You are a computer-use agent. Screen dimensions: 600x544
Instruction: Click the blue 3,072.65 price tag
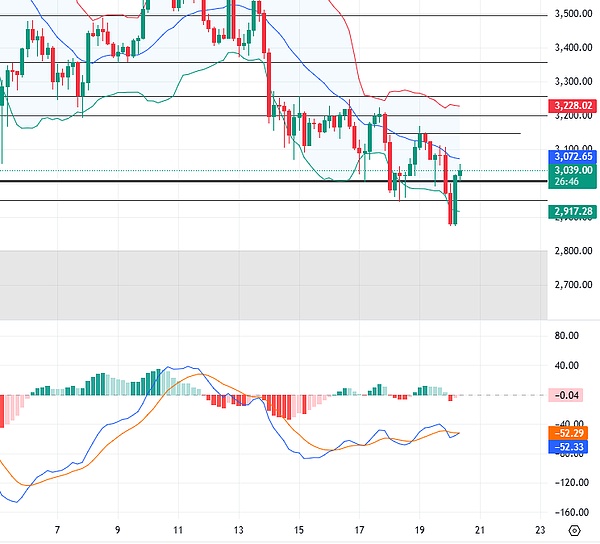coord(572,157)
